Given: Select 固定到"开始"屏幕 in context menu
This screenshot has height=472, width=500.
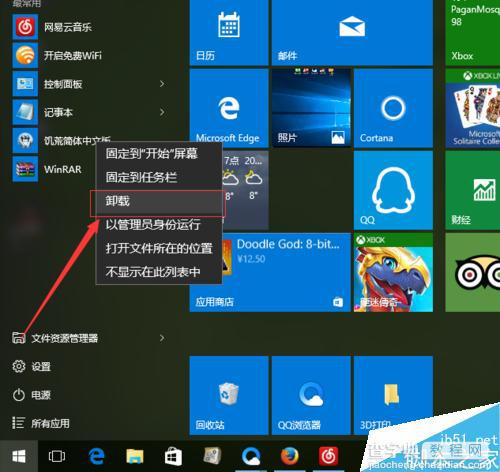Looking at the screenshot, I should 159,154.
